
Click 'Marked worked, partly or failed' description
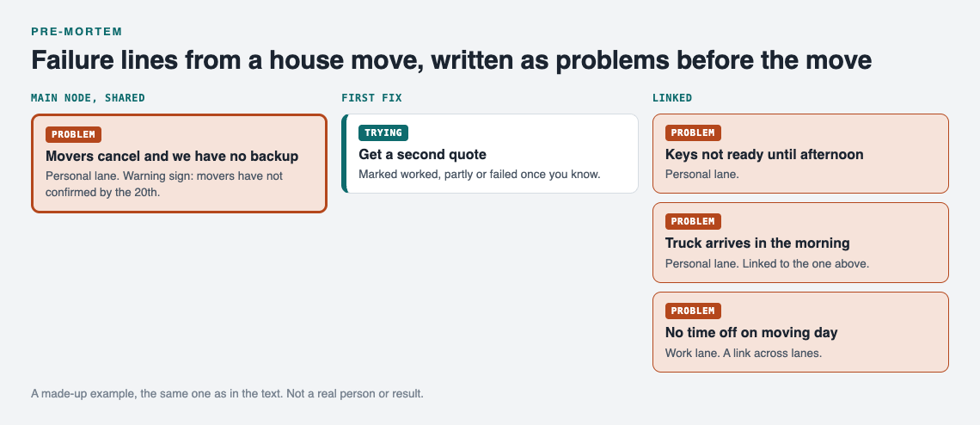click(480, 174)
